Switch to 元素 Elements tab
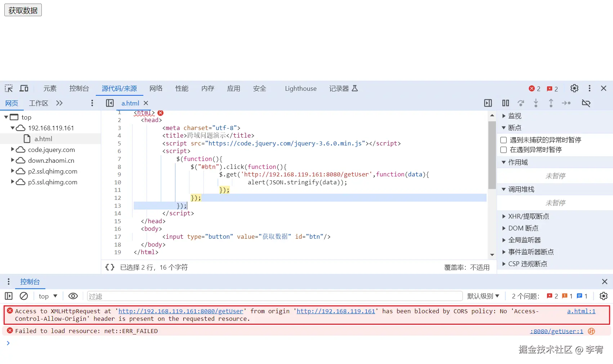The height and width of the screenshot is (364, 613). coord(50,89)
